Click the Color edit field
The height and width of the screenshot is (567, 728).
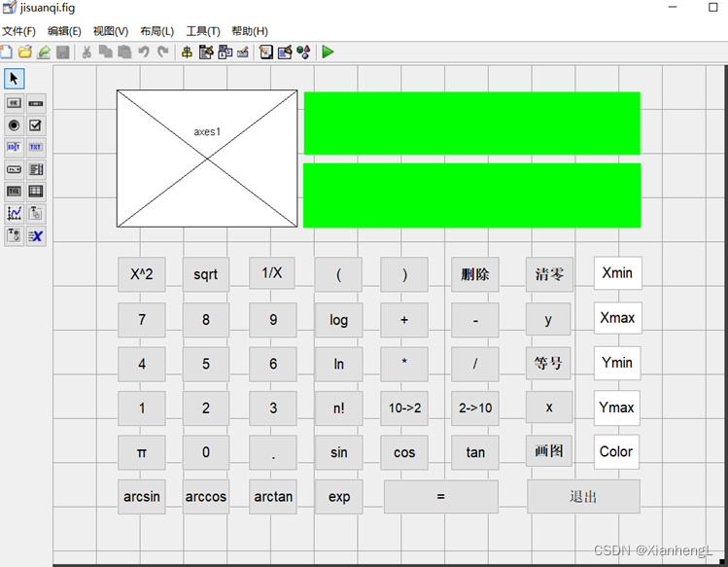616,451
